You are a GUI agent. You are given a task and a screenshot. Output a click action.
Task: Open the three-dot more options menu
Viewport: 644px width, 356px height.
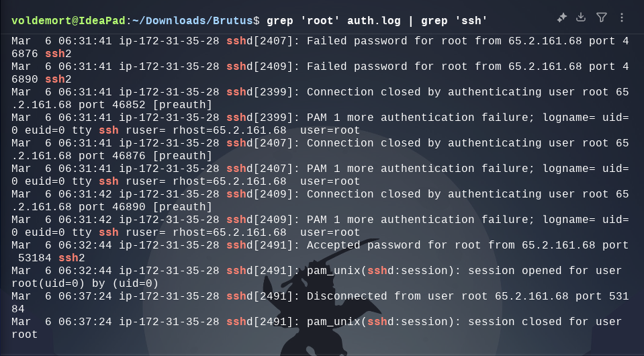click(622, 17)
